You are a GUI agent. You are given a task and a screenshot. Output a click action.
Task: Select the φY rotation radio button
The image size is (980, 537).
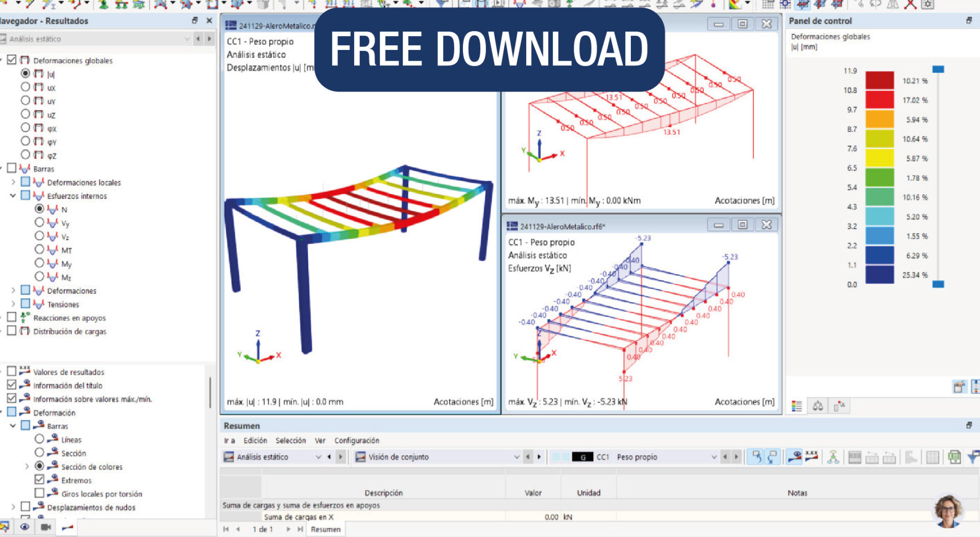(x=25, y=141)
